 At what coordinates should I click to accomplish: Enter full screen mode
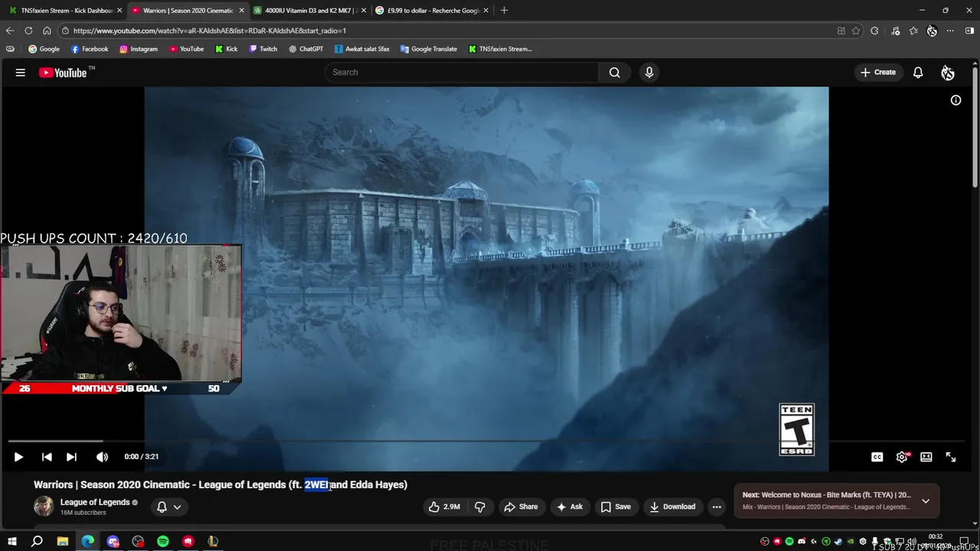tap(951, 457)
